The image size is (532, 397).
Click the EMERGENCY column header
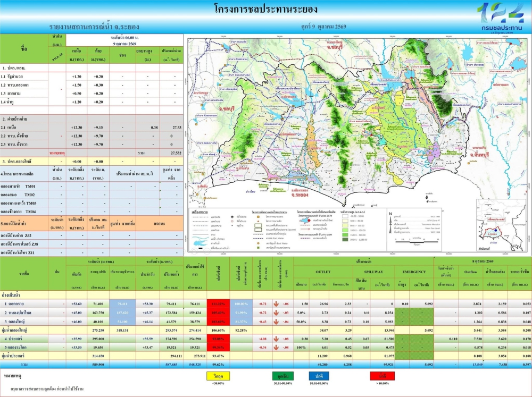(x=414, y=272)
